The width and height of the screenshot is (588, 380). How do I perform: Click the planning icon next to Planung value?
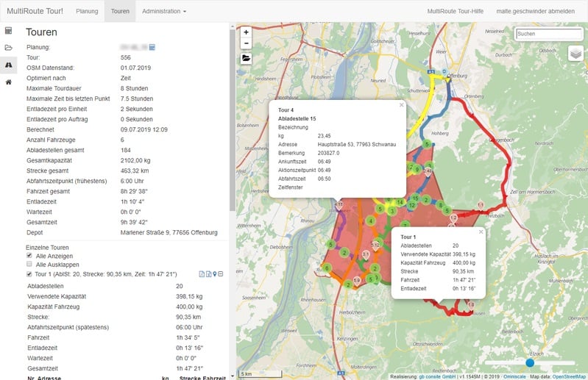(x=152, y=47)
